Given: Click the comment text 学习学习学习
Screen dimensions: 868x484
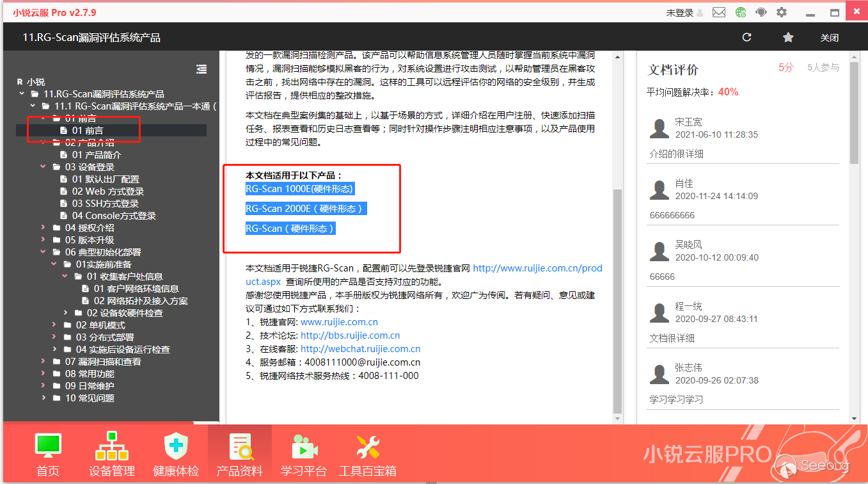Looking at the screenshot, I should [x=677, y=399].
